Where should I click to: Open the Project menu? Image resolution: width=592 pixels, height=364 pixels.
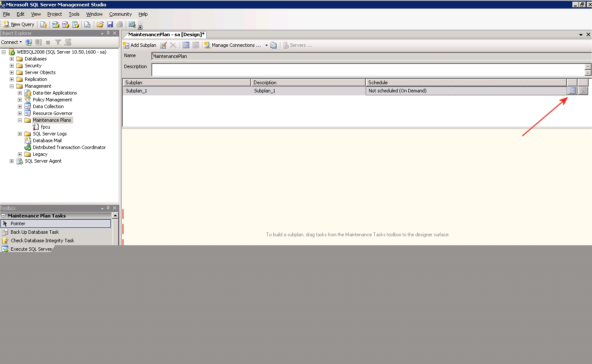click(x=55, y=14)
